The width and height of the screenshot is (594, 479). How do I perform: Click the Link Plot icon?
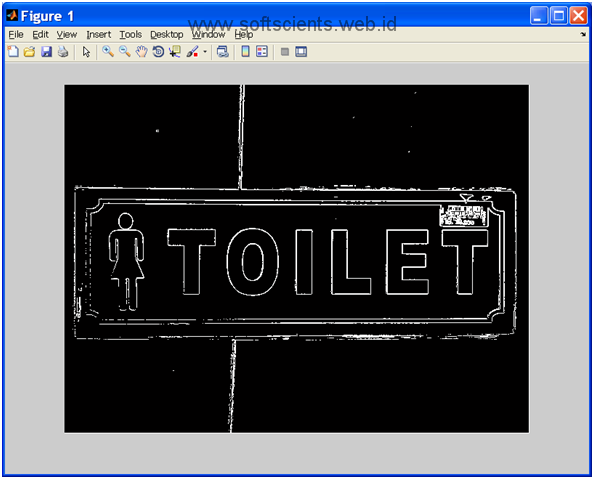tap(222, 52)
